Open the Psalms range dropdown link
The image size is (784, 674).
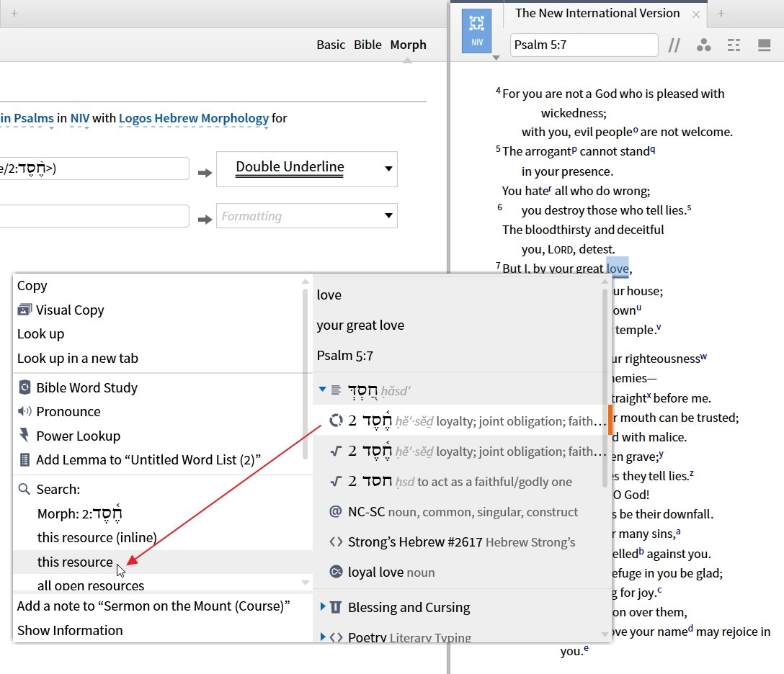pos(27,118)
